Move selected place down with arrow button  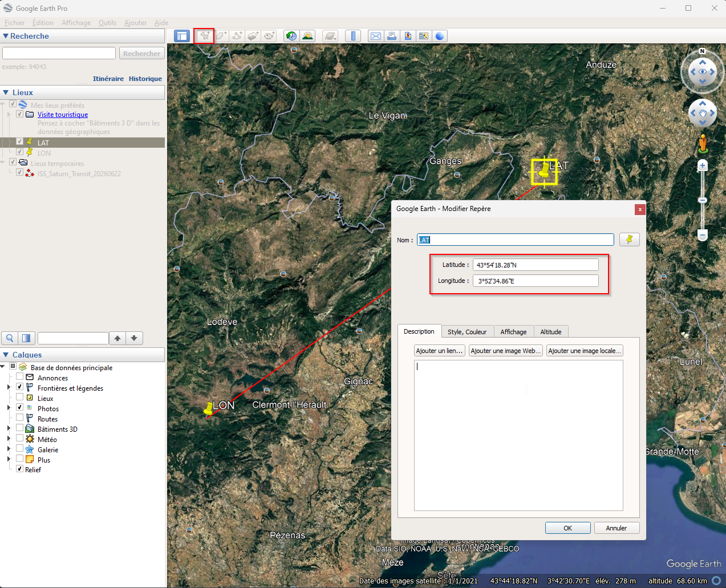134,338
